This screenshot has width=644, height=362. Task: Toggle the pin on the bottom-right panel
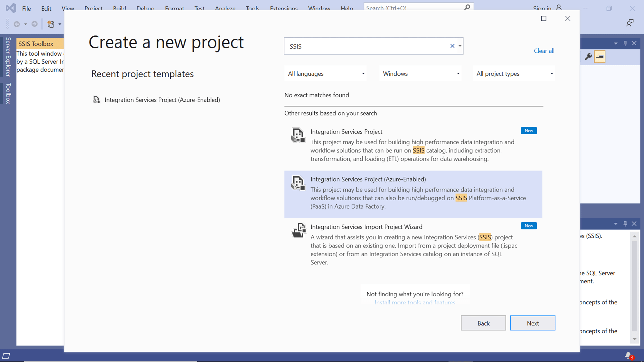pos(625,224)
